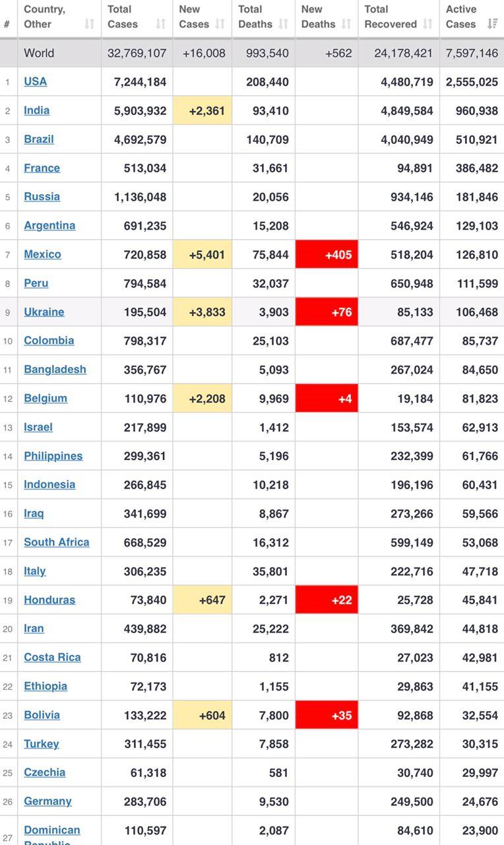The width and height of the screenshot is (504, 845).
Task: Open India's country page link
Action: [37, 110]
